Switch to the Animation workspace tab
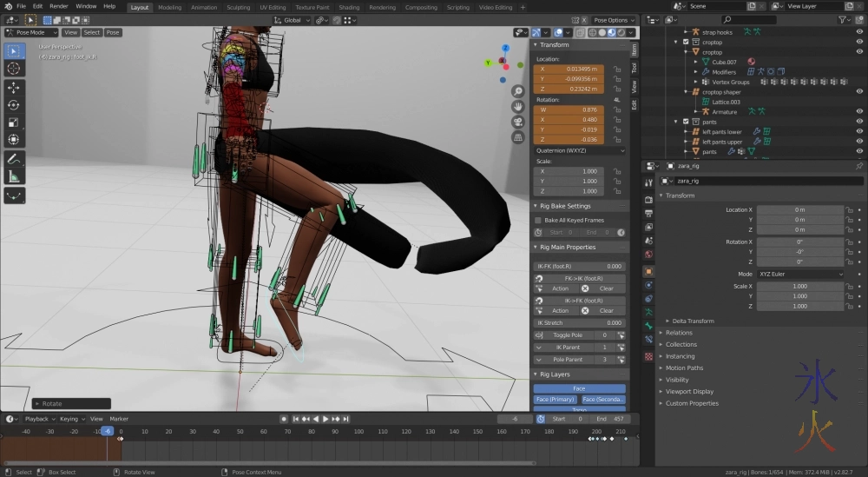This screenshot has height=477, width=868. click(204, 7)
